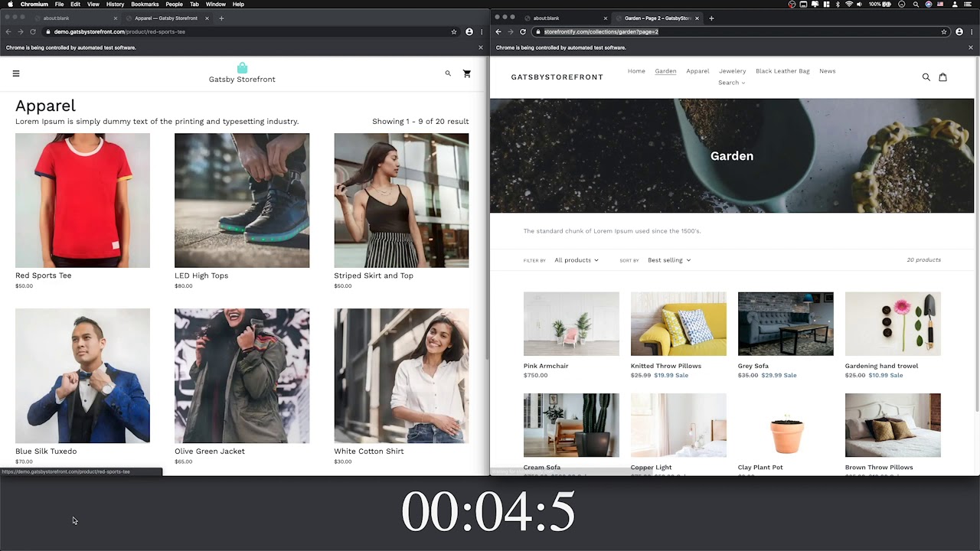Open Olive Green Jacket product image

coord(242,376)
